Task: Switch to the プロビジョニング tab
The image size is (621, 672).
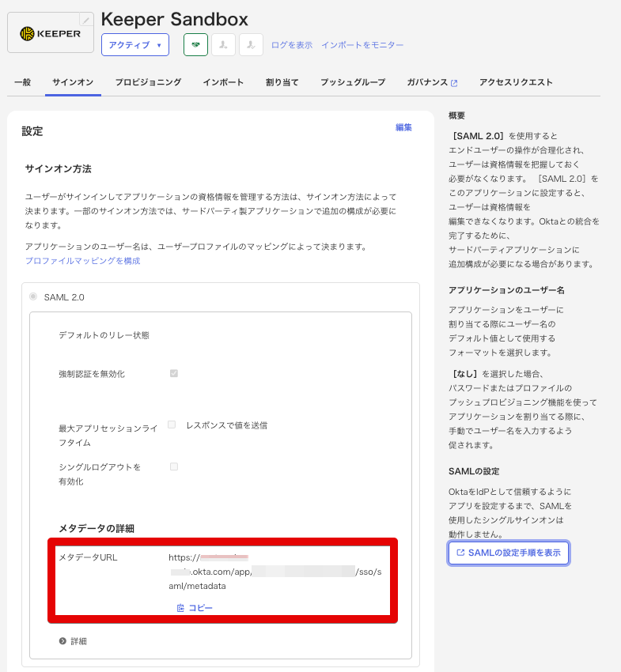Action: click(x=148, y=82)
